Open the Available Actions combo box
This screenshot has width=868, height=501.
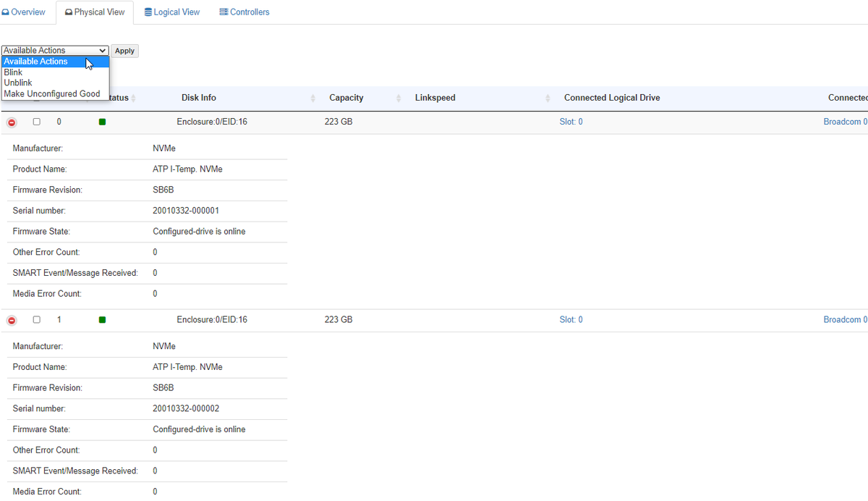click(x=55, y=51)
